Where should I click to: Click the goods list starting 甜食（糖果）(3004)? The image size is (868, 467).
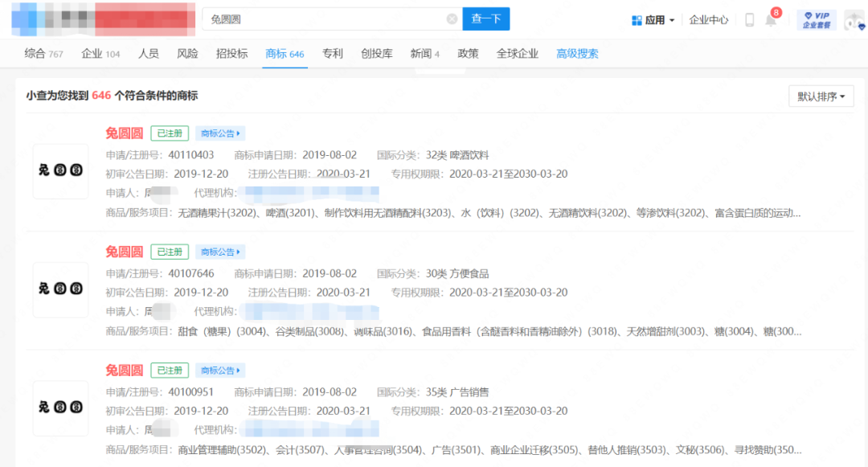[489, 331]
